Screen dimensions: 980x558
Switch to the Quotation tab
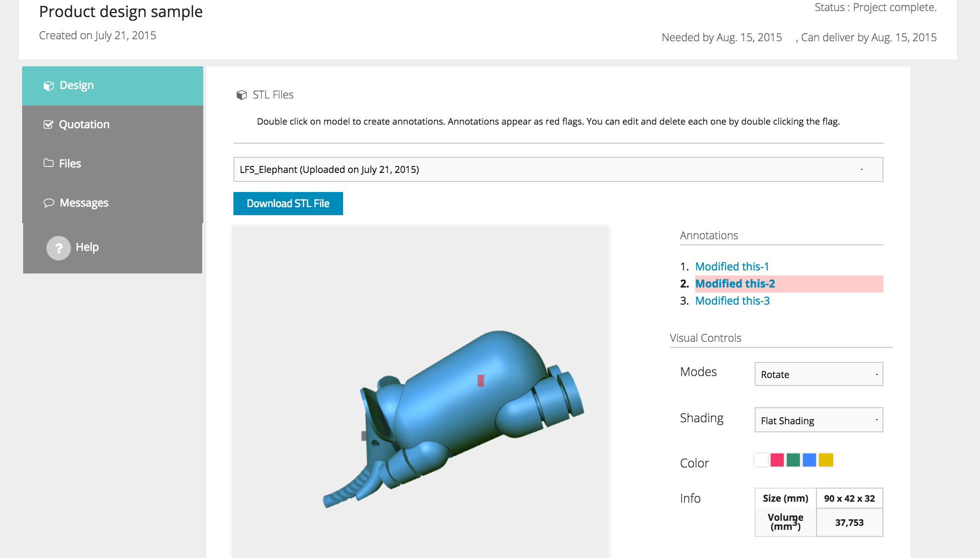pyautogui.click(x=84, y=125)
